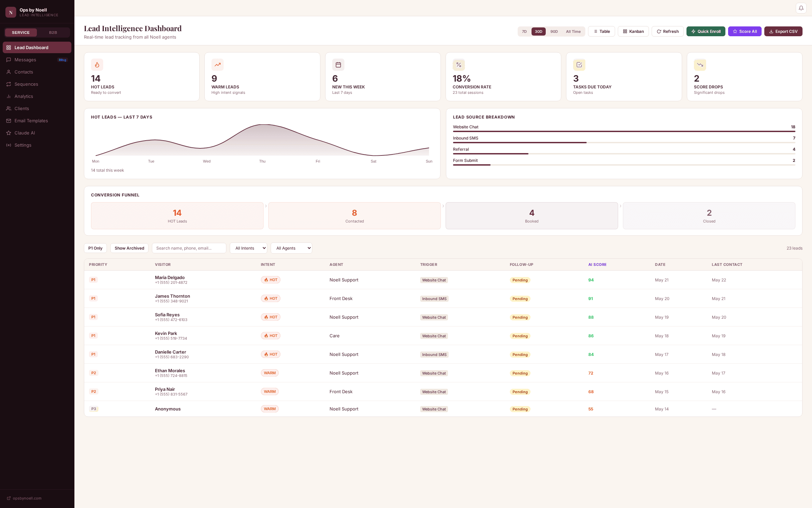
Task: Click the Analytics bar chart icon
Action: 9,96
